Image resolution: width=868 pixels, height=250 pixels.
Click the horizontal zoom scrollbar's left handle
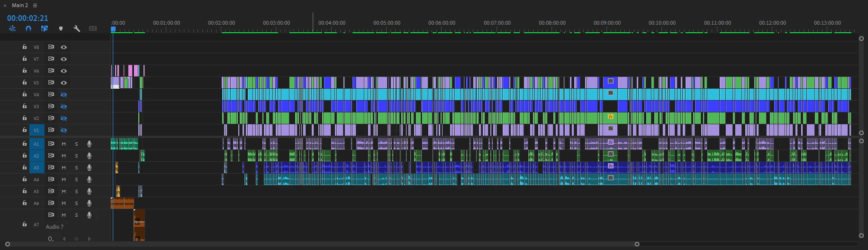(x=8, y=244)
